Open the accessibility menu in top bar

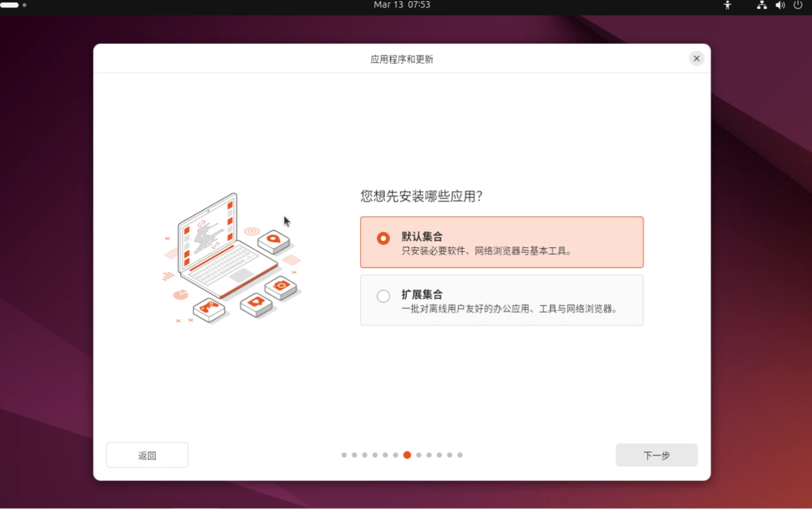click(x=727, y=5)
